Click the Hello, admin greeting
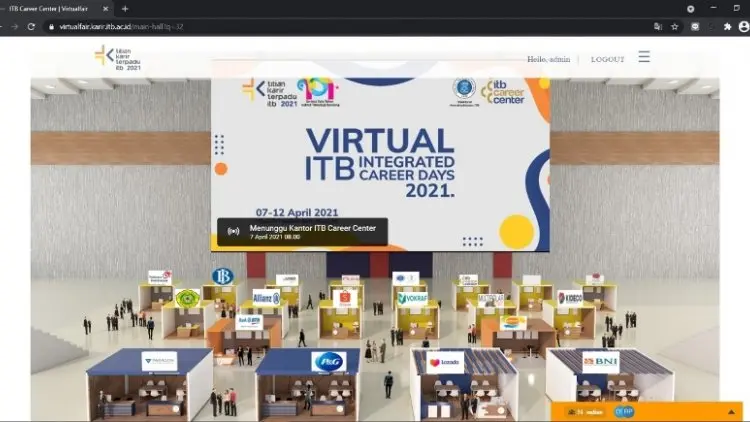The height and width of the screenshot is (422, 750). [x=549, y=59]
